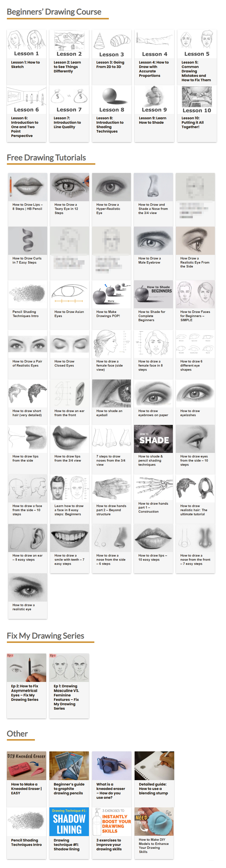This screenshot has width=226, height=868.
Task: Click the How to Draw Closed Eyes image
Action: point(70,344)
